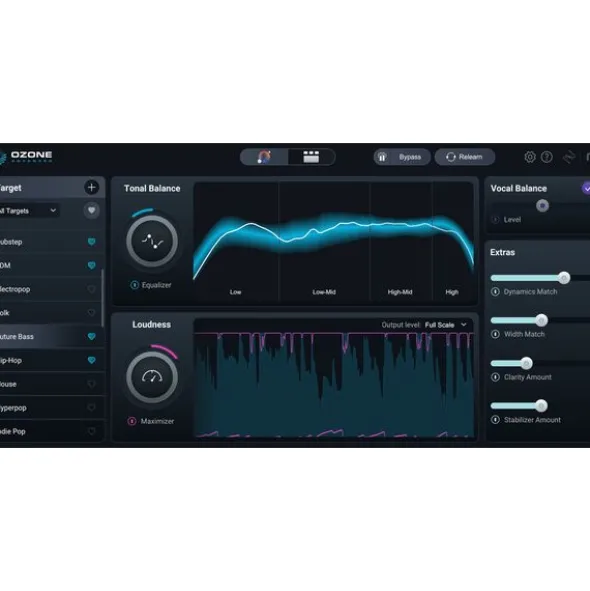The height and width of the screenshot is (591, 590).
Task: Click the High-Mid band label
Action: tap(400, 292)
